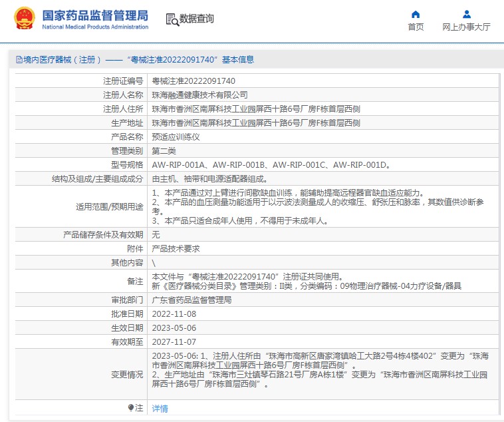Click 第二类 management category value
The width and height of the screenshot is (504, 422).
pos(164,151)
